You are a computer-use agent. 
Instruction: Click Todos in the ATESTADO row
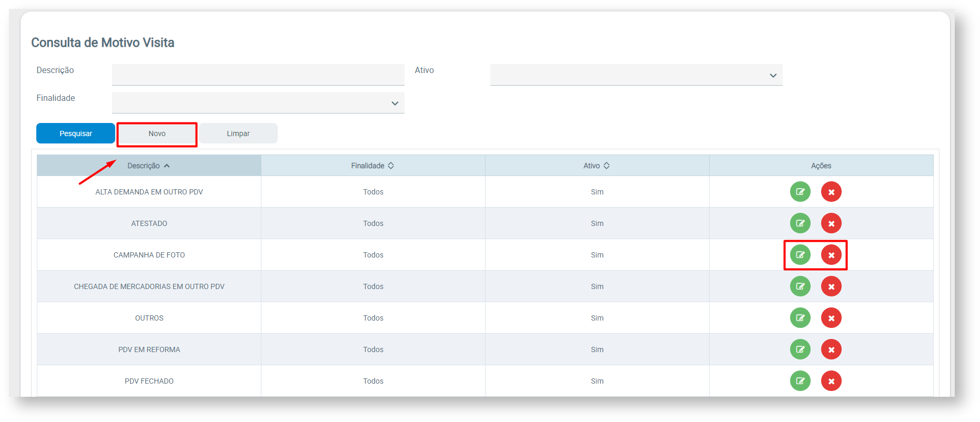(373, 223)
